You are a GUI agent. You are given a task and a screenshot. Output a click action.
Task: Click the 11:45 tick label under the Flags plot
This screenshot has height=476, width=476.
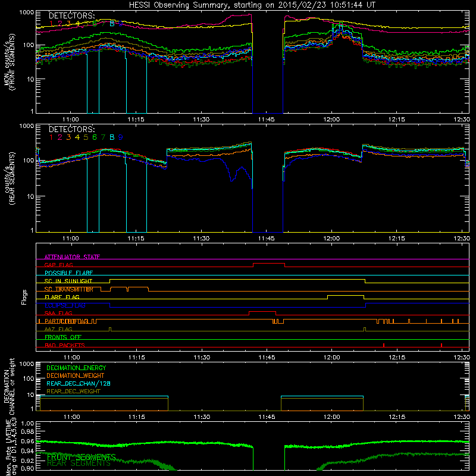267,358
